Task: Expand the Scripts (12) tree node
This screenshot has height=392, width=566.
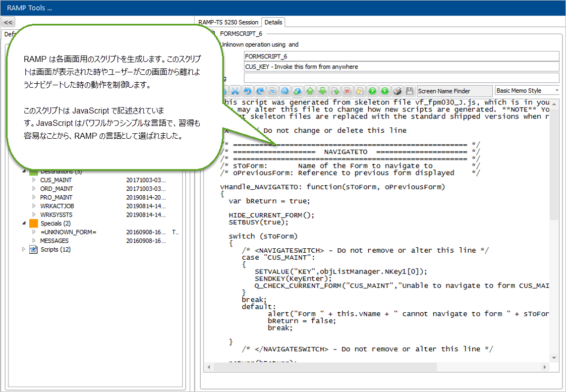Action: click(24, 250)
